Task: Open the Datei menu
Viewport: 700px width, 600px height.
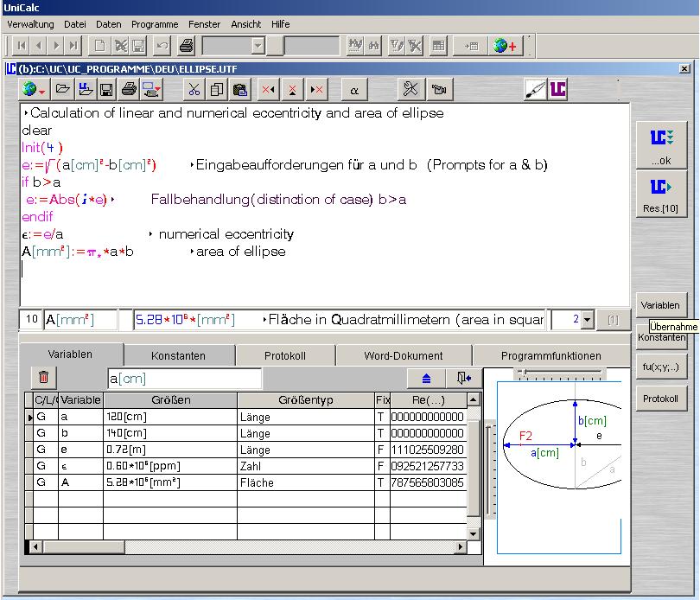Action: click(x=75, y=24)
